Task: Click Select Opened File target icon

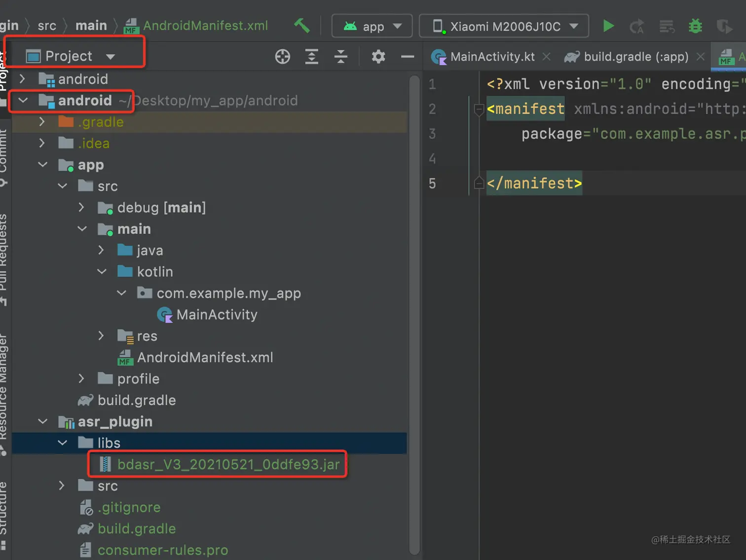Action: tap(282, 57)
